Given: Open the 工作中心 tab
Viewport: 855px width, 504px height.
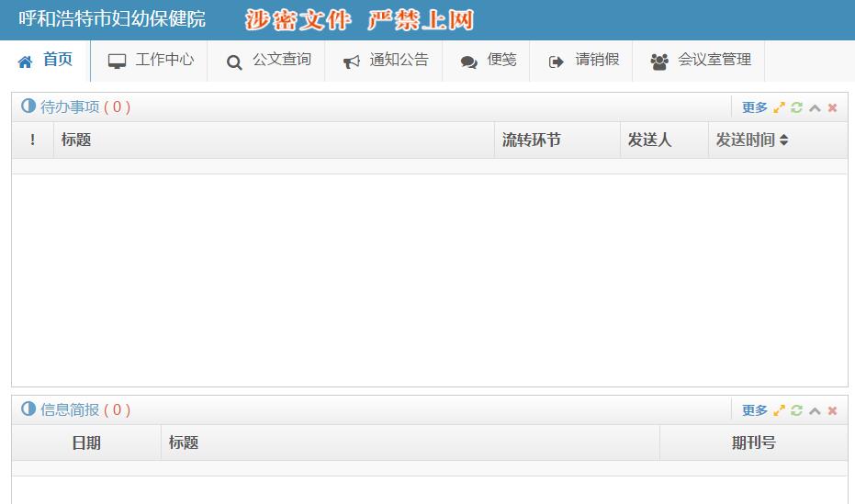Looking at the screenshot, I should (151, 61).
